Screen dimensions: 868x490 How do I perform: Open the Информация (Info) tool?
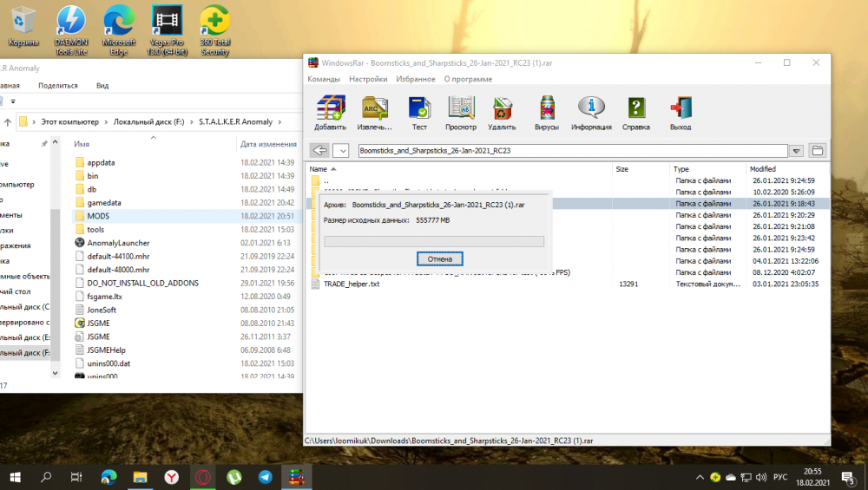tap(591, 112)
